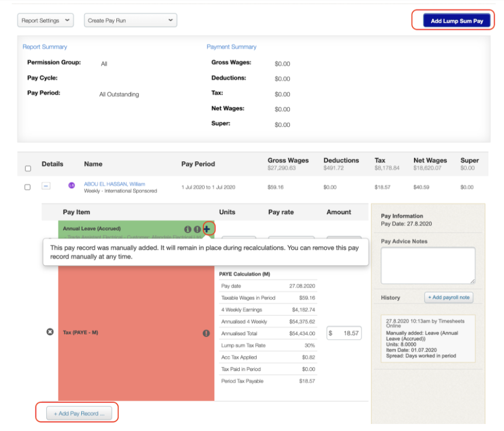Click the exclamation icon on Annual Leave row
Image resolution: width=504 pixels, height=431 pixels.
pos(197,229)
